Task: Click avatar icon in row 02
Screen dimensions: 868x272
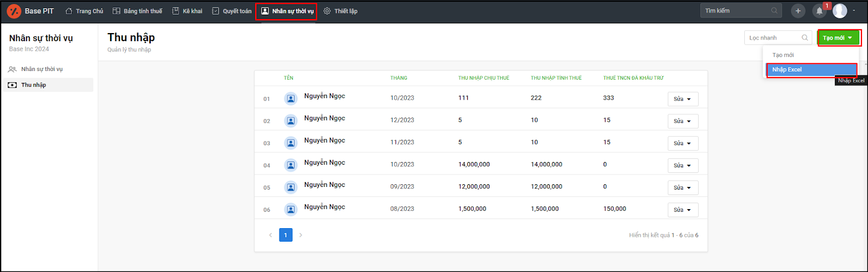Action: click(291, 121)
